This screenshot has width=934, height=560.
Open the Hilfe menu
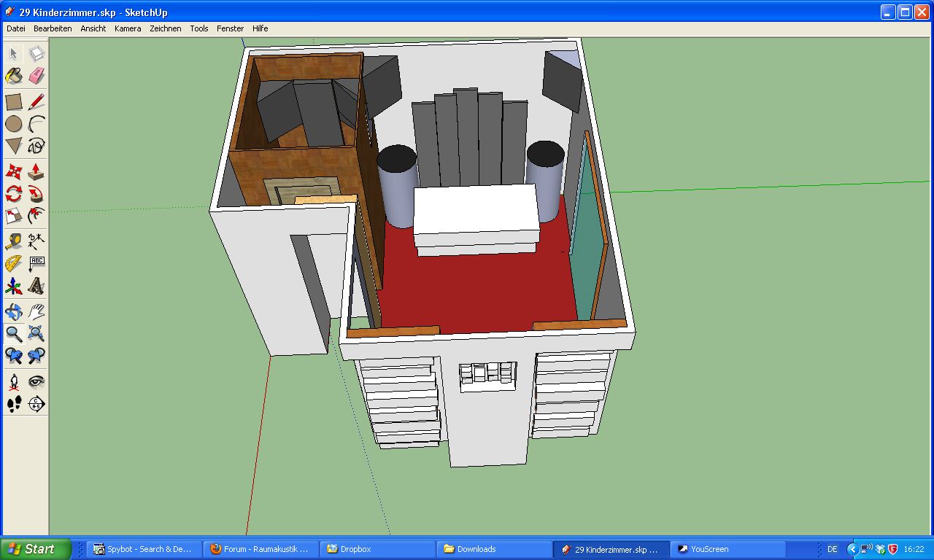(x=260, y=28)
